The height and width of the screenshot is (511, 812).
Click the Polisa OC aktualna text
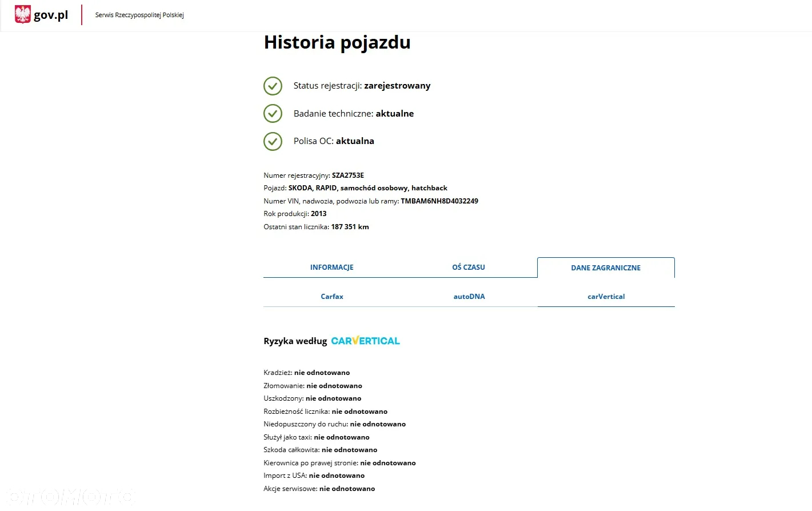[x=334, y=141]
